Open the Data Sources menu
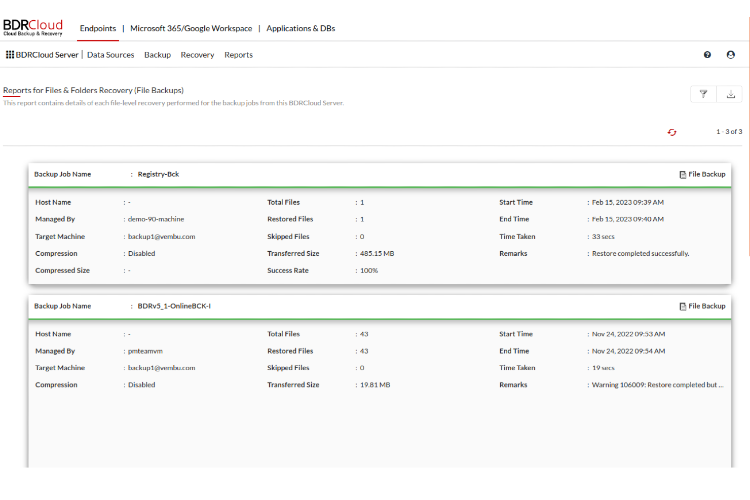 coord(110,55)
